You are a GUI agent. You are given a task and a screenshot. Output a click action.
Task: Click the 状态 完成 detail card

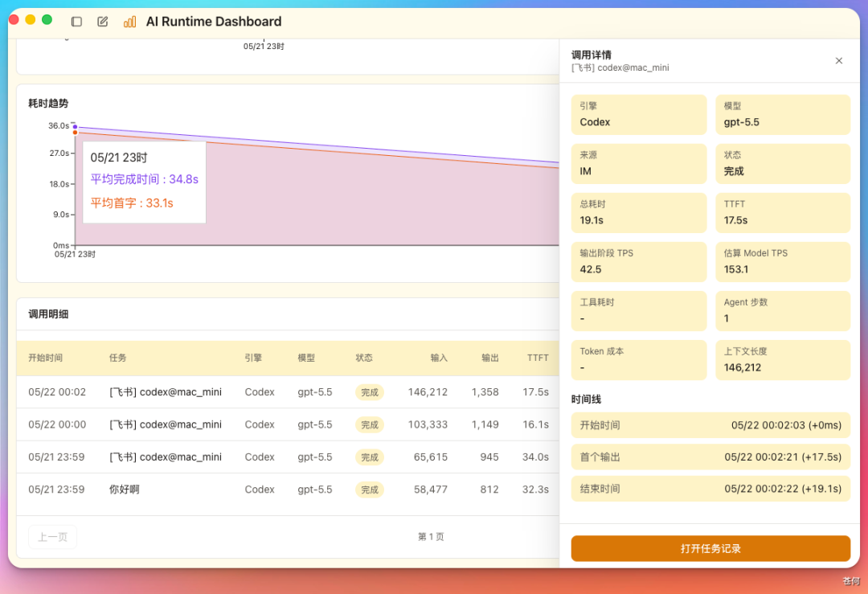(783, 164)
